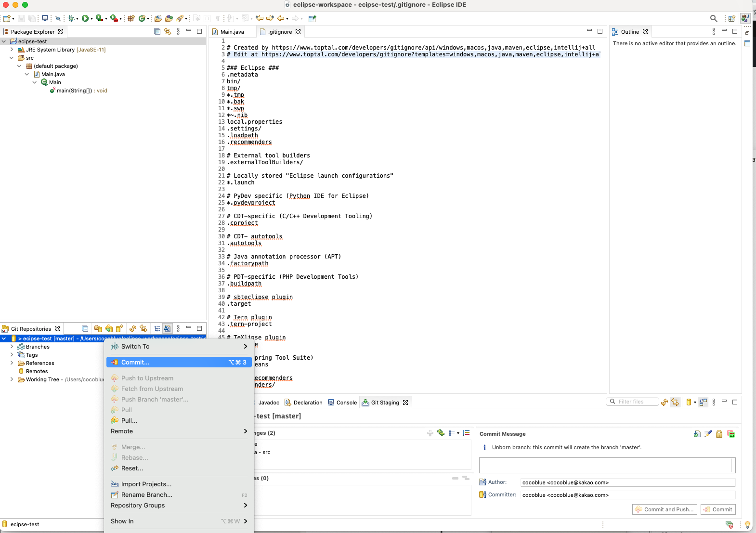The width and height of the screenshot is (756, 533).
Task: Click the commit message text area
Action: point(607,465)
